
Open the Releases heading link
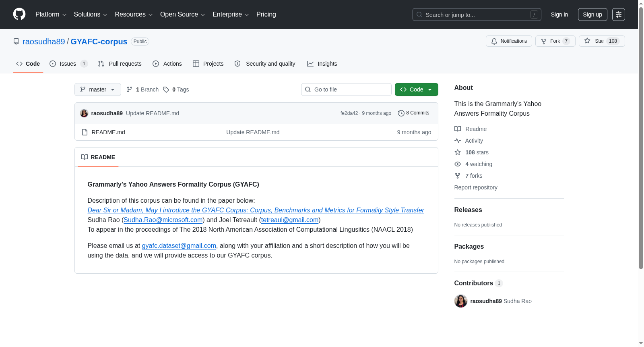[x=468, y=210]
